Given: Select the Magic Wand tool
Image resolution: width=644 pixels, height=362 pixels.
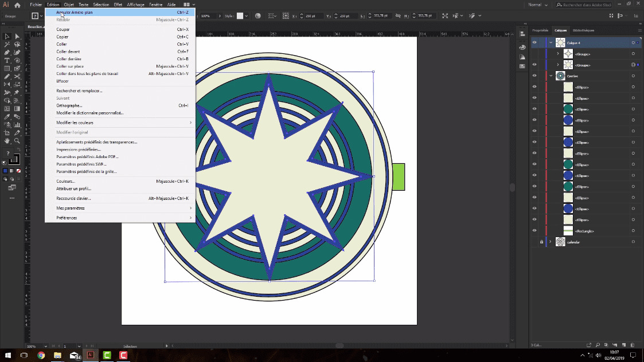Looking at the screenshot, I should pos(7,44).
